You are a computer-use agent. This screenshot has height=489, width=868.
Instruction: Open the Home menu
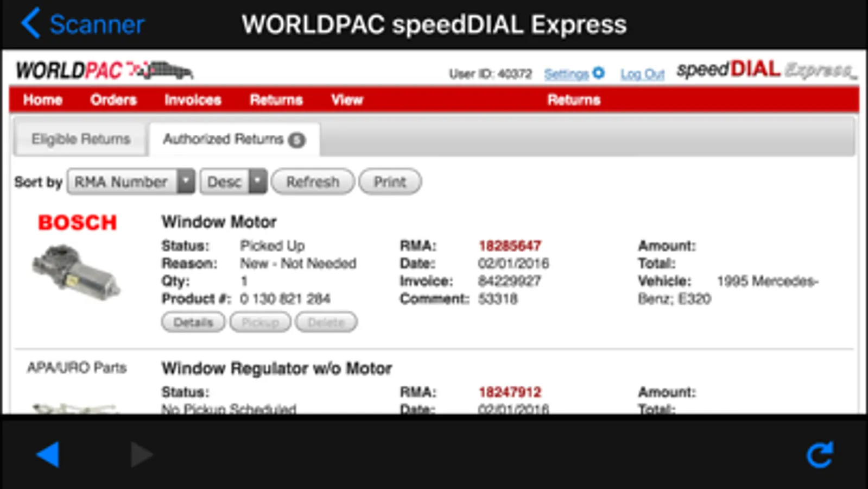click(43, 99)
